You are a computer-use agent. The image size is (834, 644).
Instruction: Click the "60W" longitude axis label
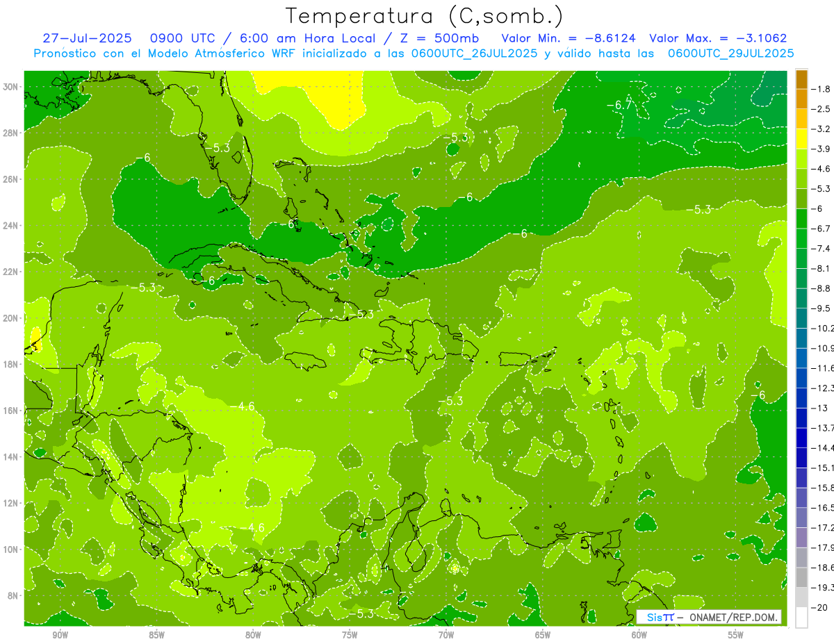tap(639, 635)
